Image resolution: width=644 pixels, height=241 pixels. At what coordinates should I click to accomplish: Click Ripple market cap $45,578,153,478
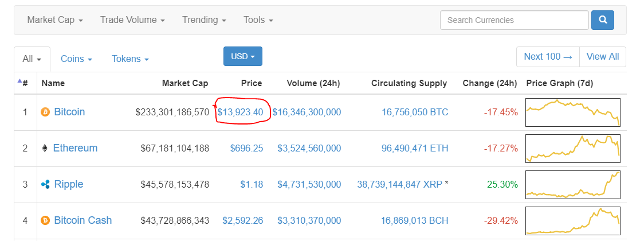click(175, 184)
